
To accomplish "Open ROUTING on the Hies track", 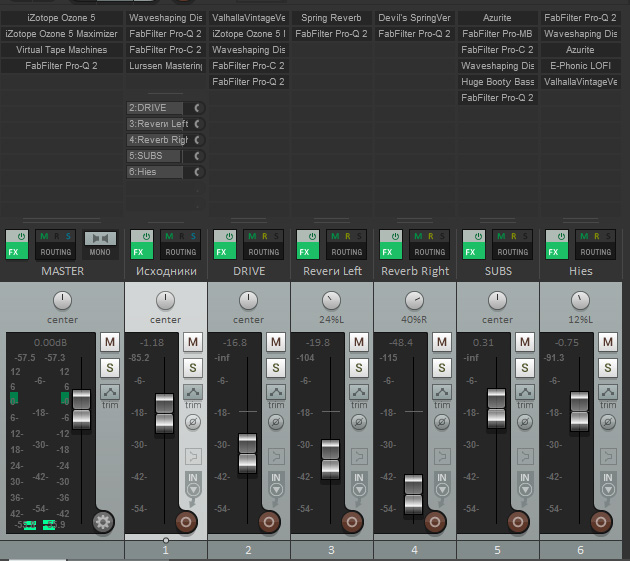I will click(x=595, y=244).
